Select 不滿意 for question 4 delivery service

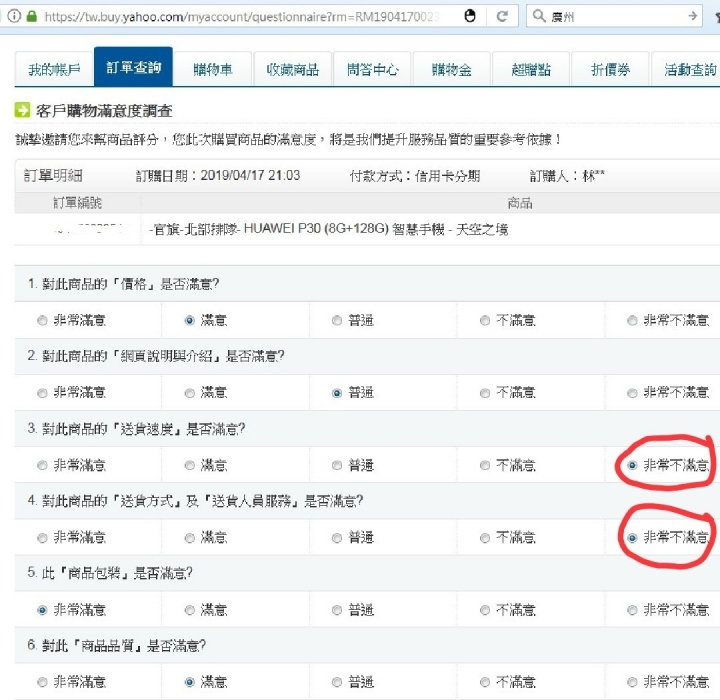[x=485, y=537]
